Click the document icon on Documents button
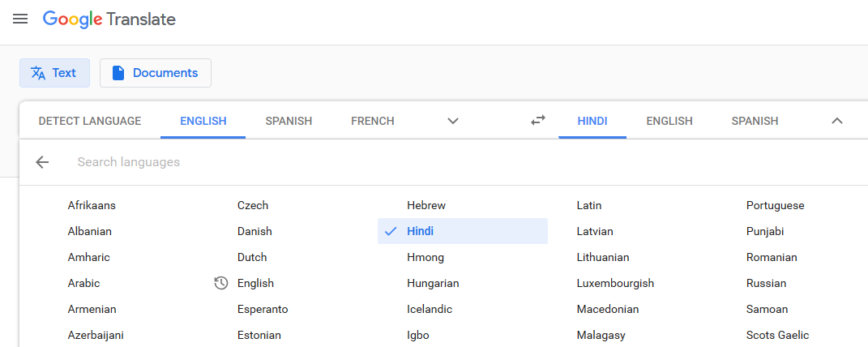868x347 pixels. (x=118, y=73)
